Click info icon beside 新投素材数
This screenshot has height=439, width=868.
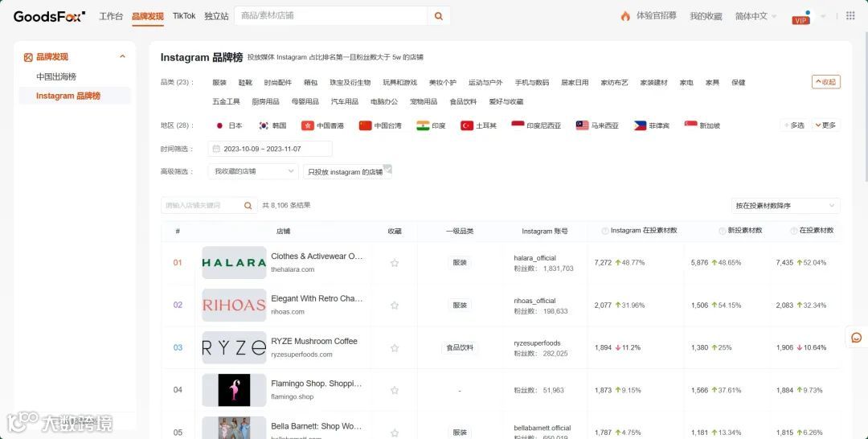722,231
